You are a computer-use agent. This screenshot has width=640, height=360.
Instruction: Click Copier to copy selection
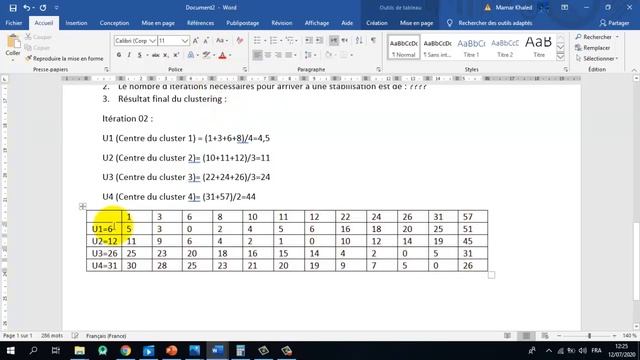[x=37, y=48]
